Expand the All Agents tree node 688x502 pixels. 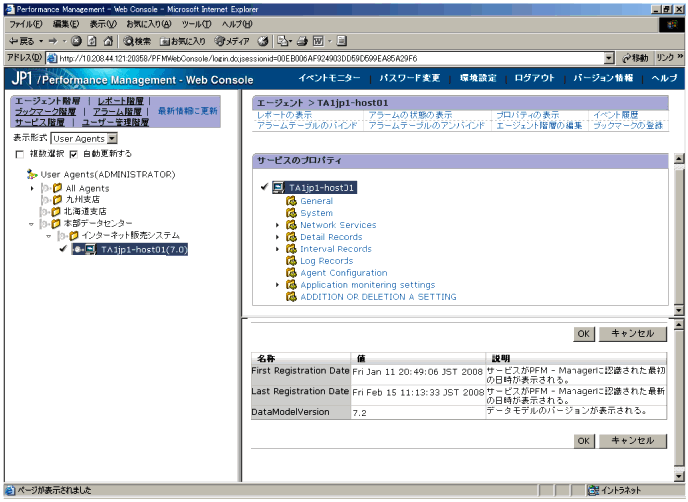click(x=33, y=188)
